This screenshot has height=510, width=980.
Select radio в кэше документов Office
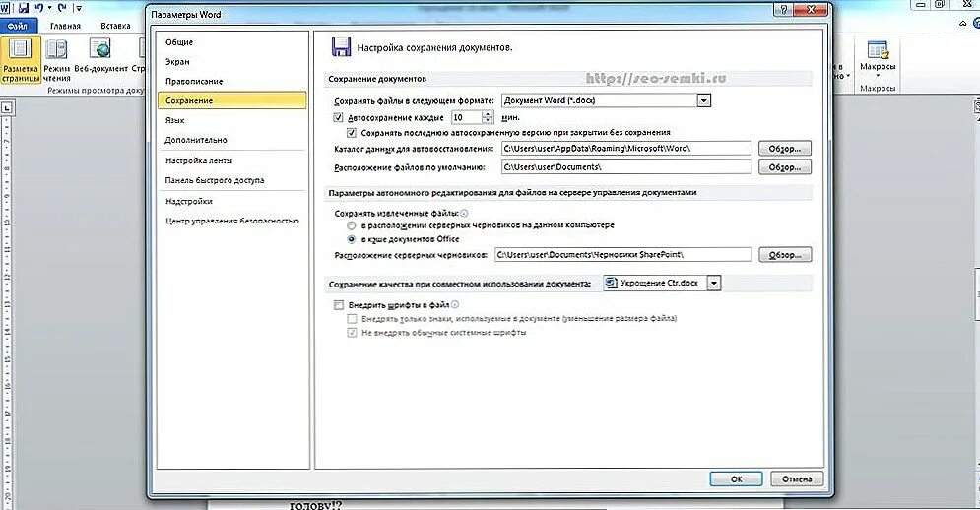[x=352, y=239]
